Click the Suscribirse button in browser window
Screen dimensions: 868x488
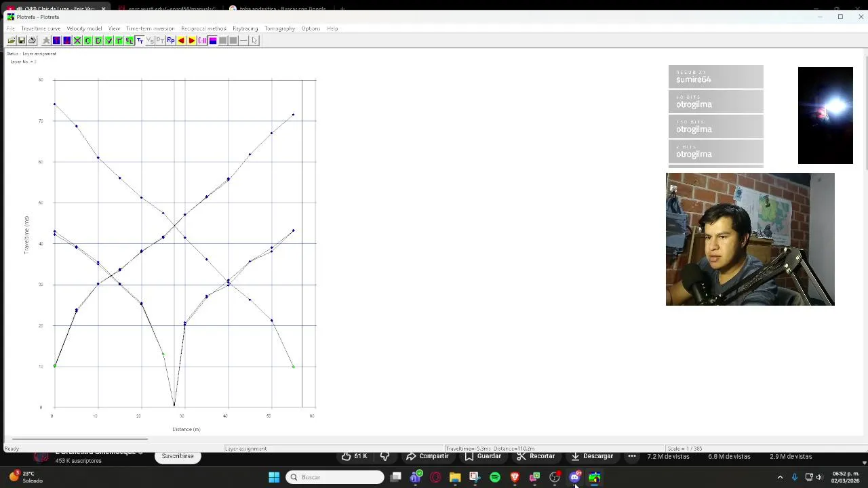click(x=178, y=456)
